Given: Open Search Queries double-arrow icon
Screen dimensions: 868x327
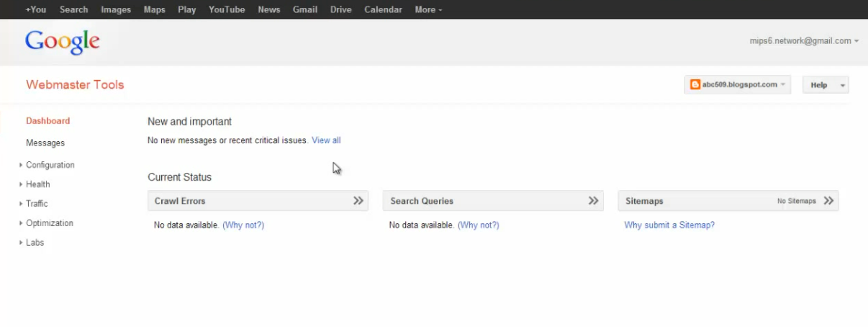Looking at the screenshot, I should [x=593, y=201].
